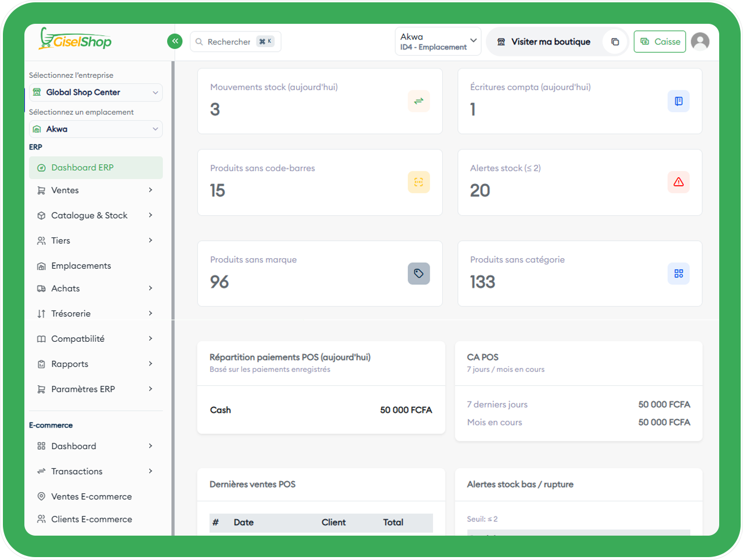This screenshot has height=560, width=743.
Task: Click the copy shop link icon
Action: (615, 42)
